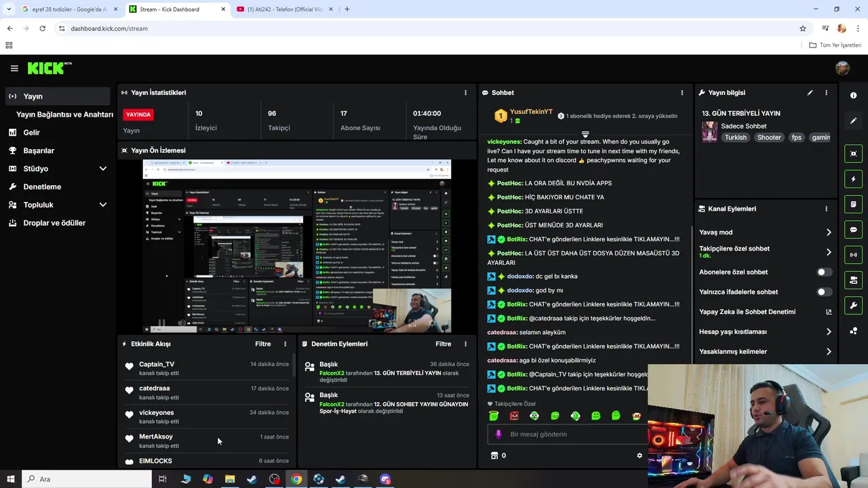Toggle the wrench widget in the right rail

coord(853,306)
